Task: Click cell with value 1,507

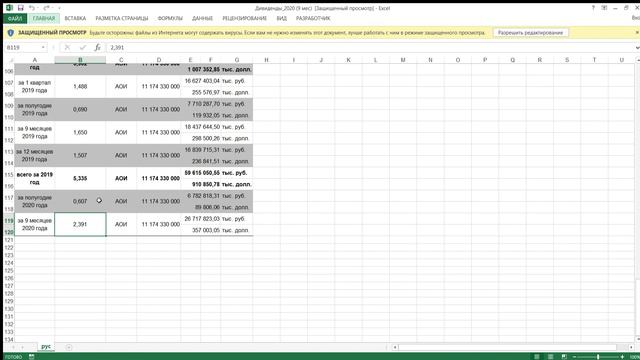Action: click(x=80, y=155)
